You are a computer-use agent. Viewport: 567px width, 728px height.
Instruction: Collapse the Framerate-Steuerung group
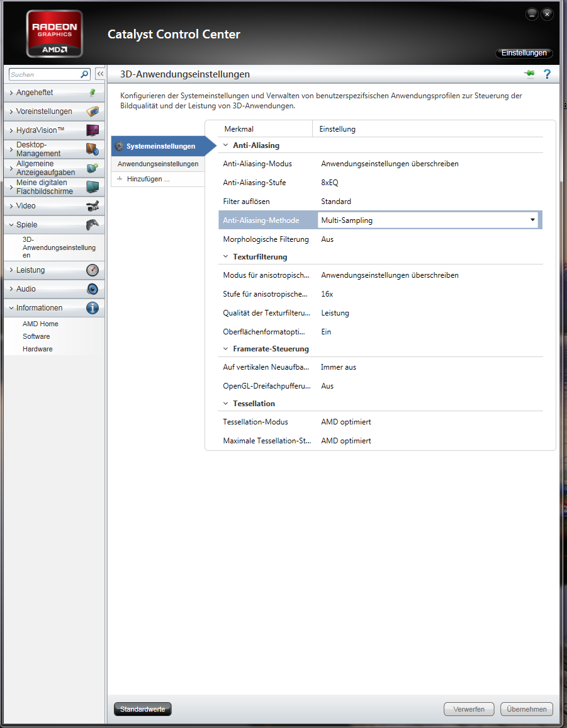[225, 349]
